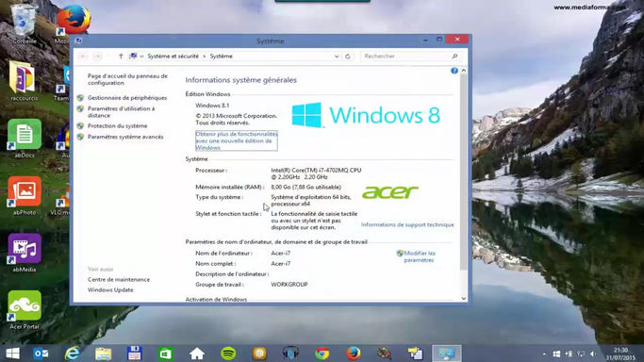Open File Explorer from the taskbar

coord(104,354)
